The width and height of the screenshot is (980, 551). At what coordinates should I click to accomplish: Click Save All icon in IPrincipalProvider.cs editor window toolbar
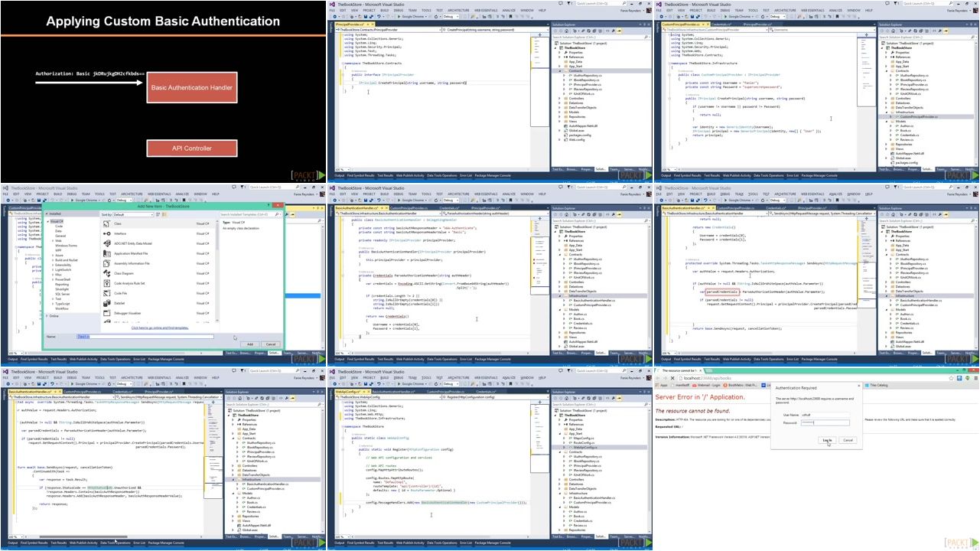tap(371, 16)
